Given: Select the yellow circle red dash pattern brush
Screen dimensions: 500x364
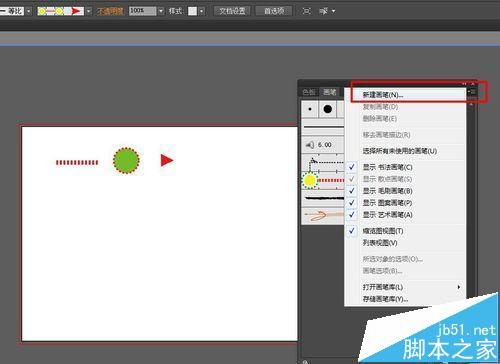Looking at the screenshot, I should tap(323, 180).
